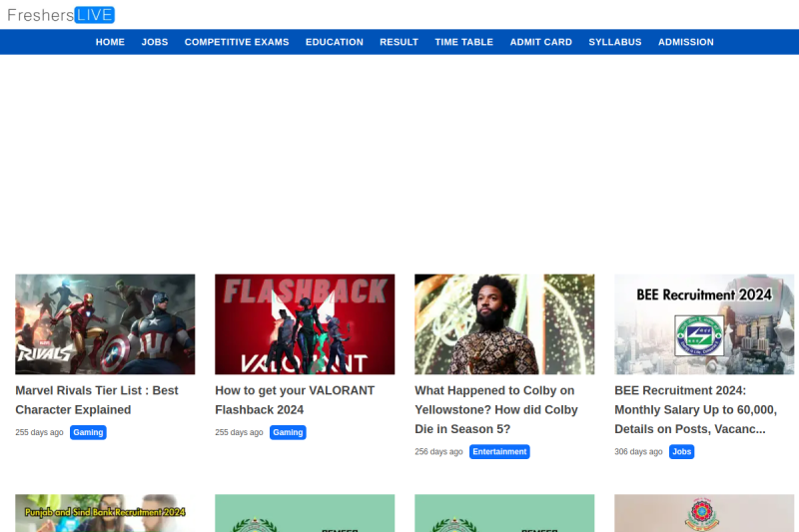Select ADMIT CARD in the navigation bar
The image size is (799, 532).
(540, 42)
